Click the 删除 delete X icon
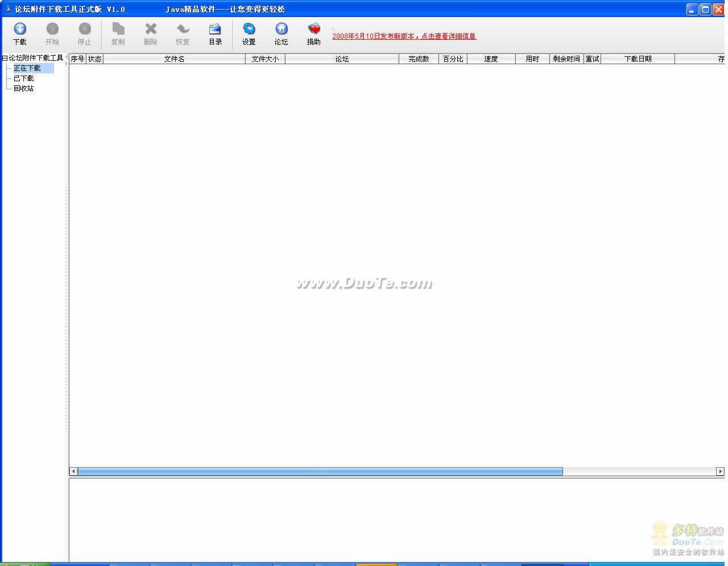Screen dimensions: 728x566 (150, 30)
